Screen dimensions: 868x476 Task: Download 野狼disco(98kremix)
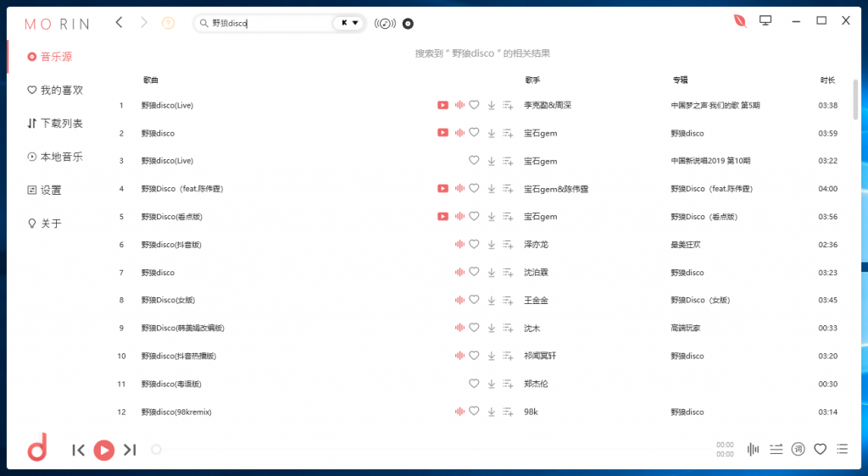click(x=491, y=412)
